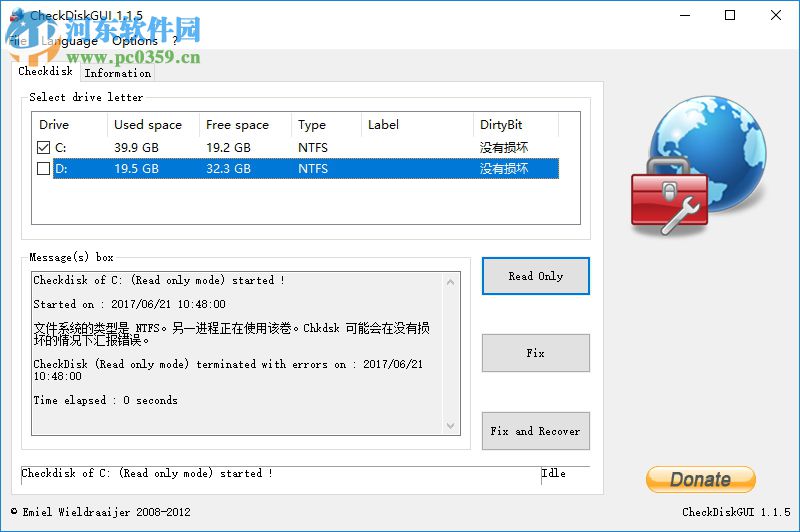Click the Emiel Wieldraaijer copyright text
The height and width of the screenshot is (532, 800).
click(x=101, y=512)
